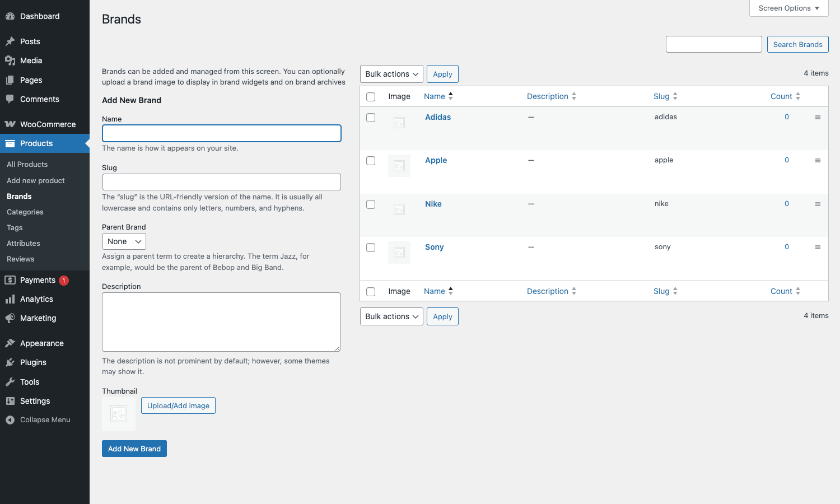Click the Tools wrench icon
This screenshot has height=504, width=840.
[x=10, y=382]
